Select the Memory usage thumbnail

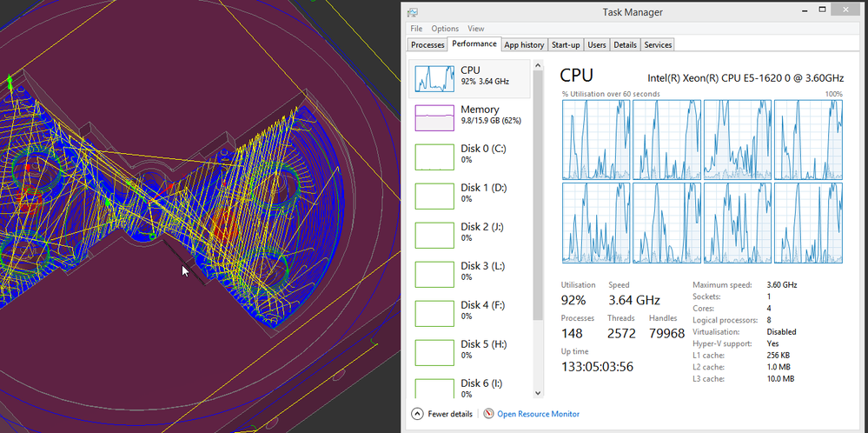[434, 117]
